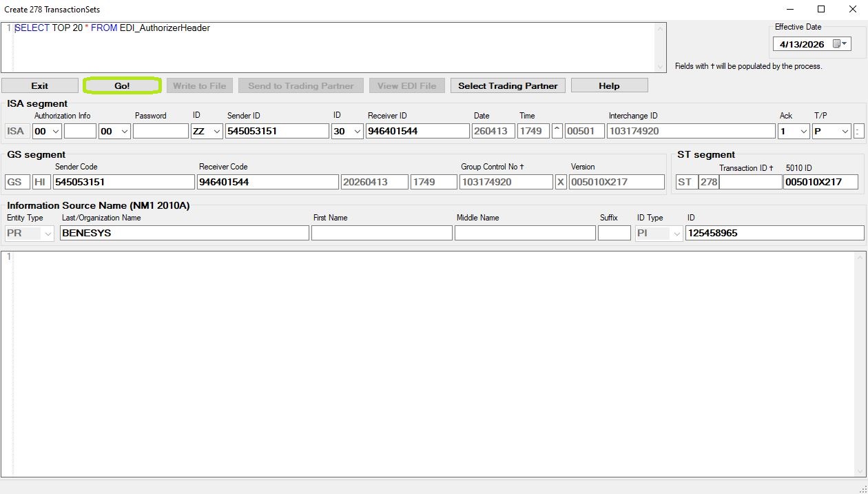
Task: Click the Go! button
Action: click(122, 85)
